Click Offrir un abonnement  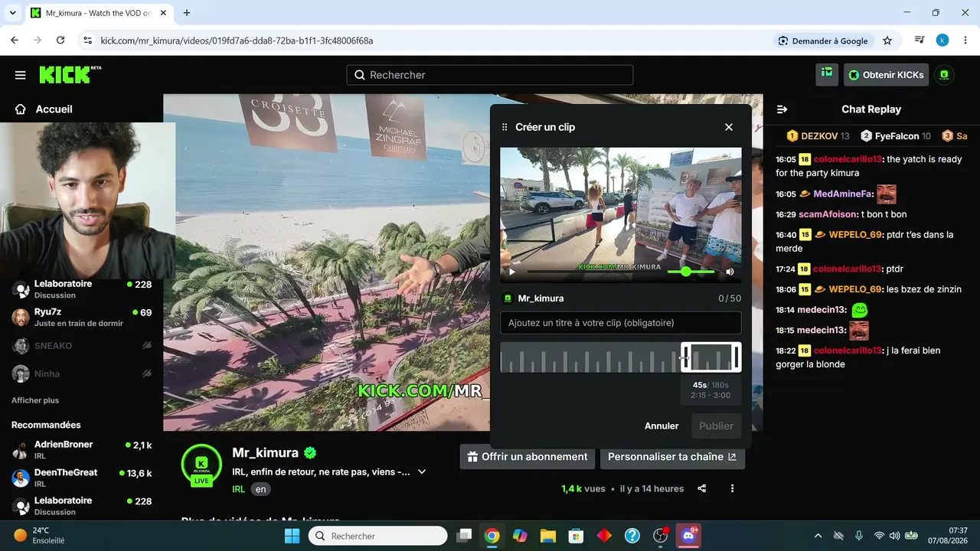528,457
